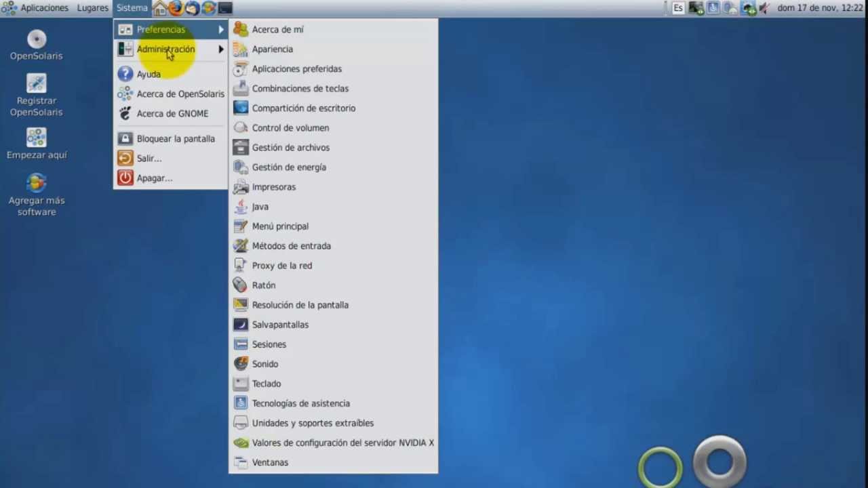Open the home folder panel icon

tap(159, 8)
